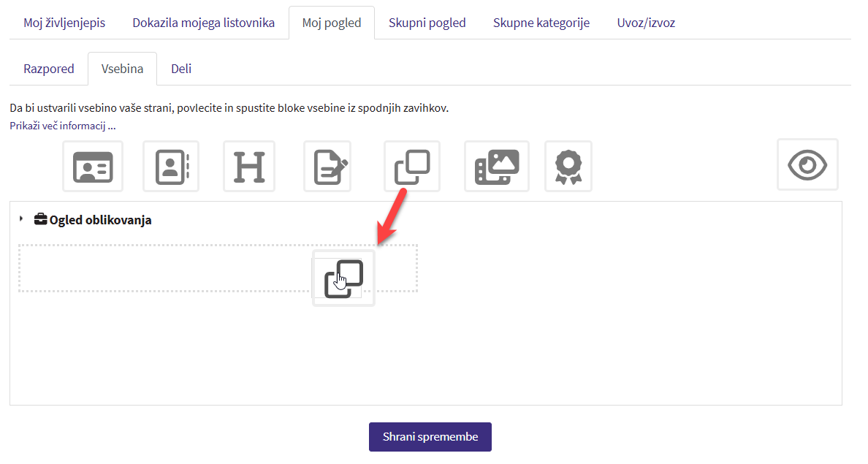Open the Skupni pogled tab
The width and height of the screenshot is (868, 464).
click(x=427, y=23)
